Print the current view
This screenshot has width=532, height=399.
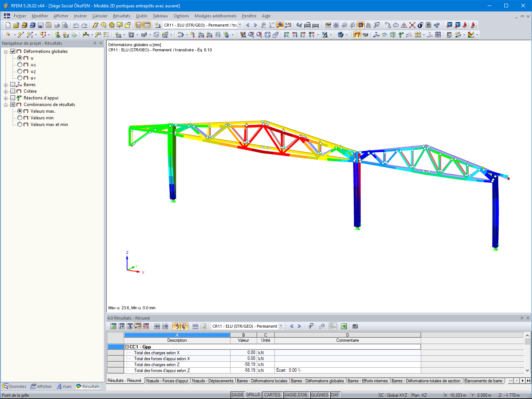pyautogui.click(x=57, y=25)
